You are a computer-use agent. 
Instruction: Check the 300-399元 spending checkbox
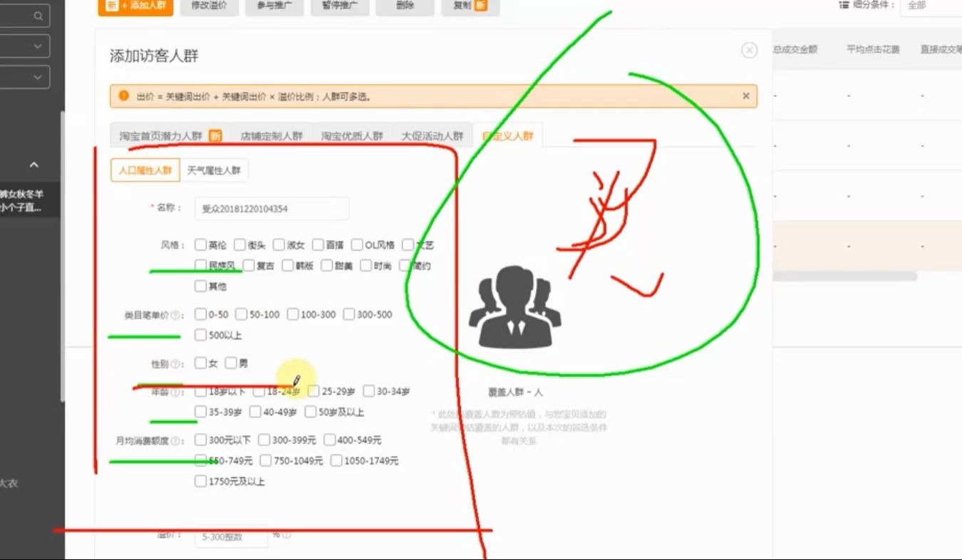pos(264,440)
